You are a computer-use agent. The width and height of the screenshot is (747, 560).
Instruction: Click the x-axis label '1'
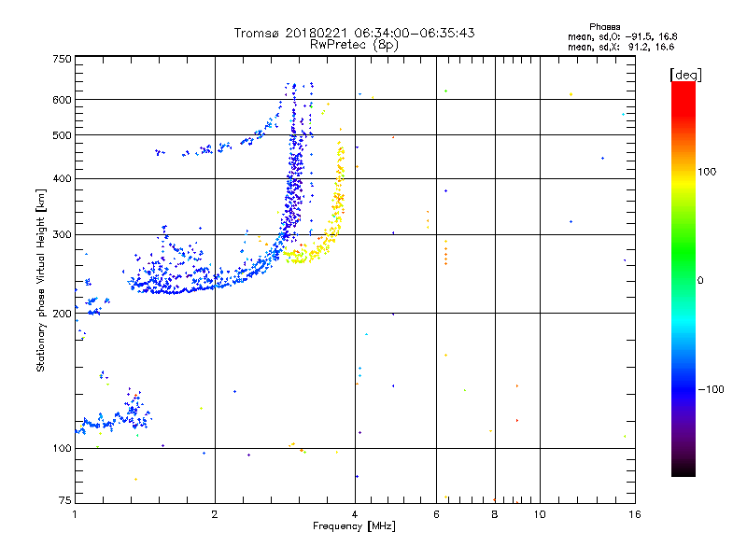click(75, 514)
